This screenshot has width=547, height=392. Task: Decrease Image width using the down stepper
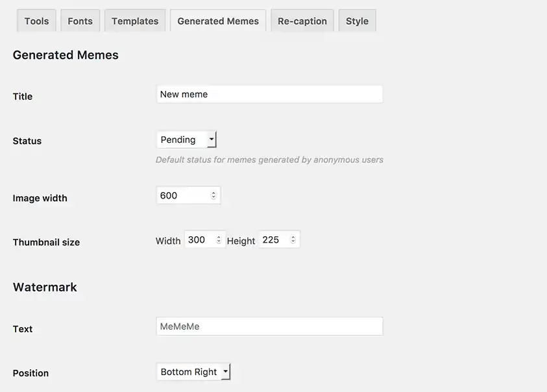point(215,196)
